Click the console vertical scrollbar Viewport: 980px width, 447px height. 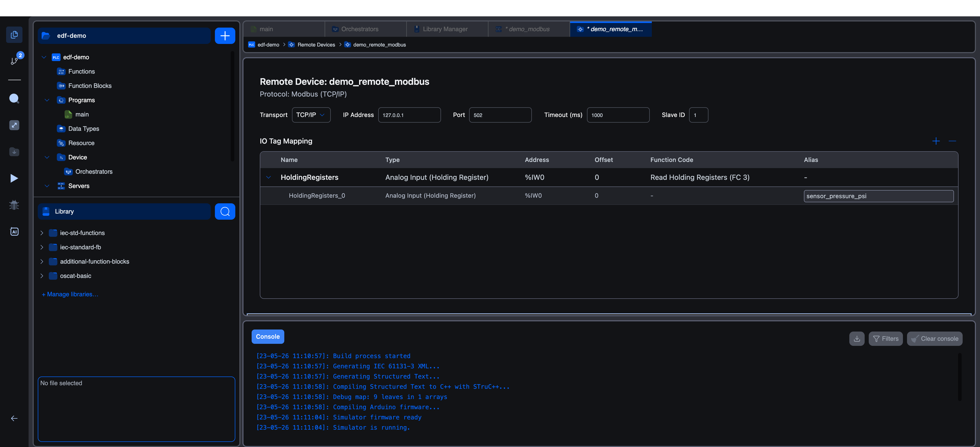pyautogui.click(x=960, y=377)
